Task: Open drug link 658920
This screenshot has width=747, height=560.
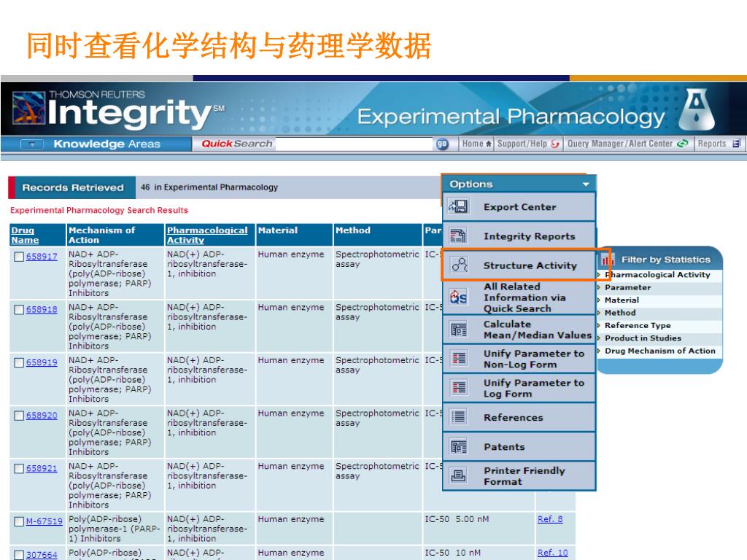Action: pos(42,415)
